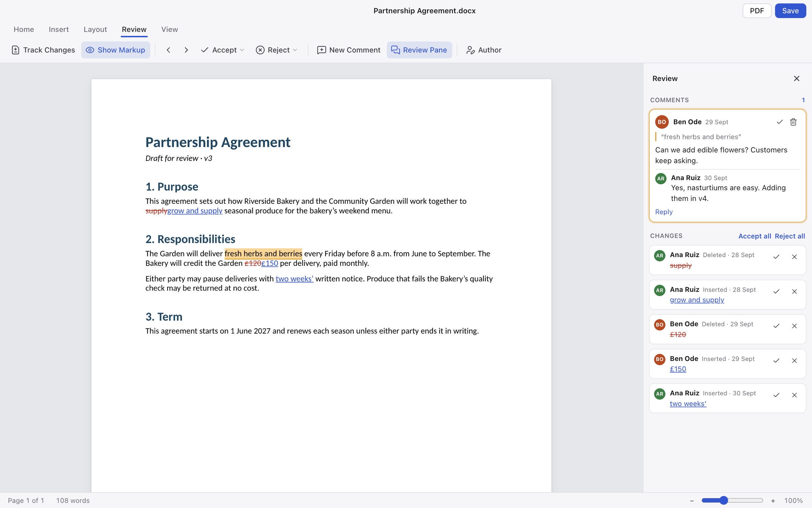Accept the 'two weeks'' insertion
The width and height of the screenshot is (812, 508).
[x=776, y=395]
